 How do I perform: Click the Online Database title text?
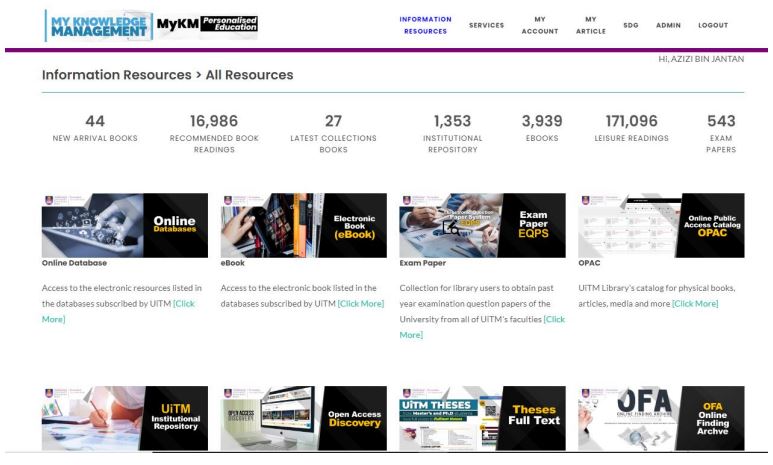pos(74,263)
